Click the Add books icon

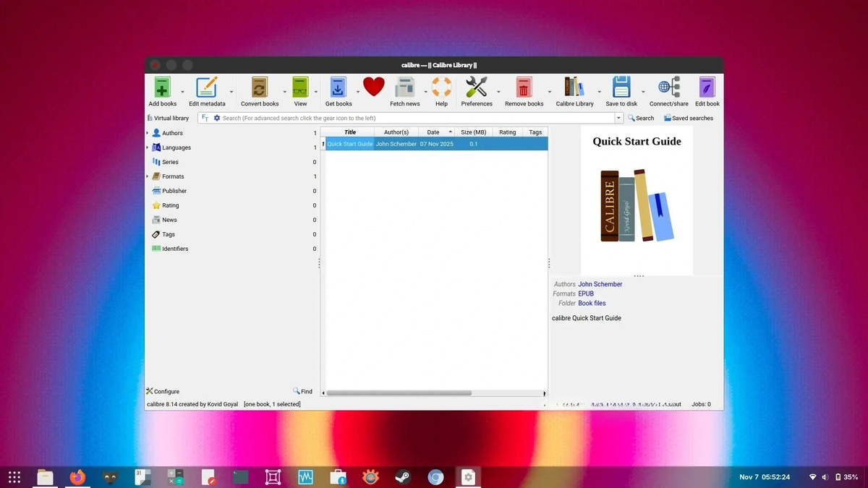coord(163,87)
